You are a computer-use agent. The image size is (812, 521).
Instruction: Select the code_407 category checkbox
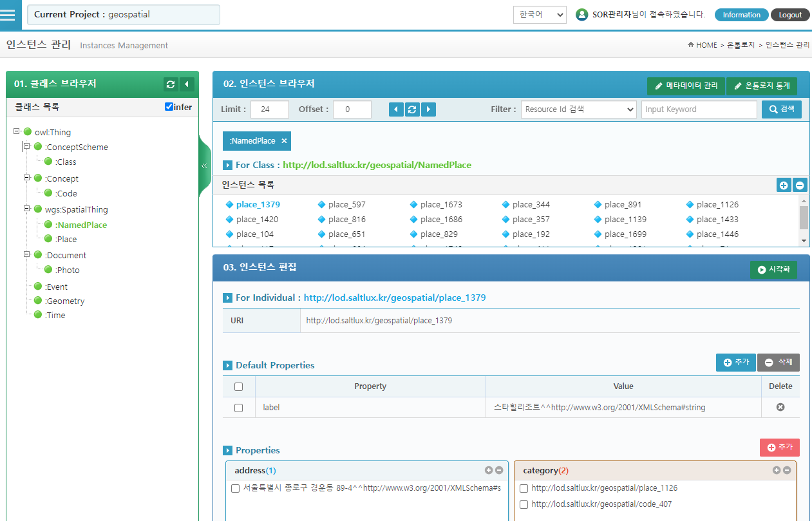click(x=524, y=505)
